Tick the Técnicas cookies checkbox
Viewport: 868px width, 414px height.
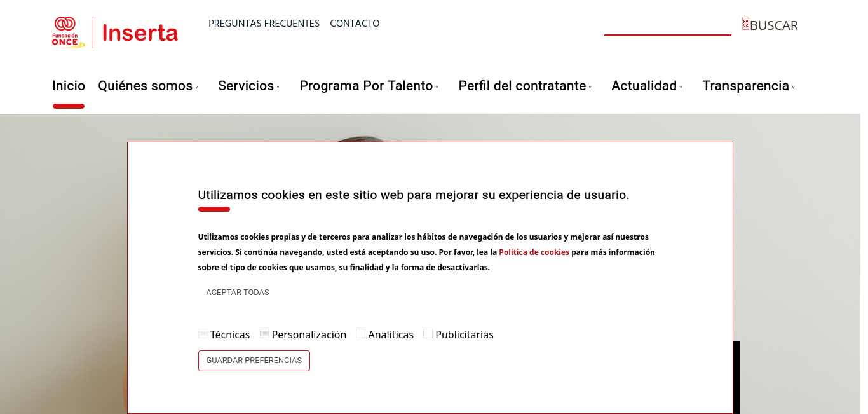203,334
